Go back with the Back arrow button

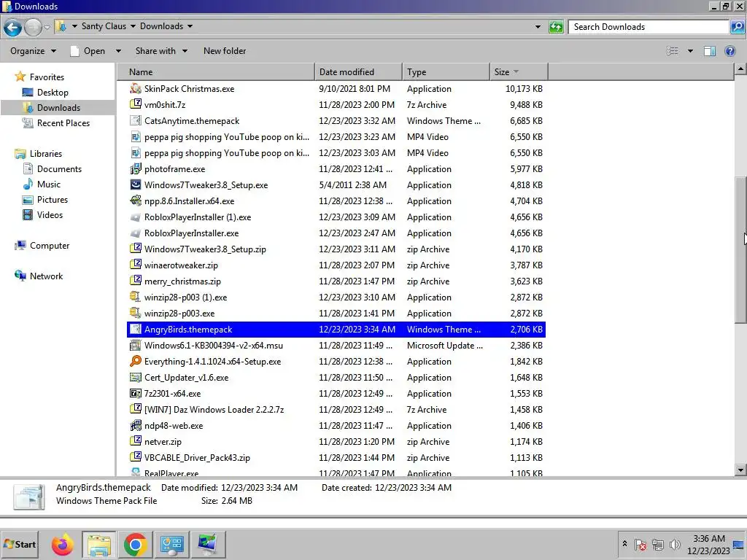tap(13, 27)
